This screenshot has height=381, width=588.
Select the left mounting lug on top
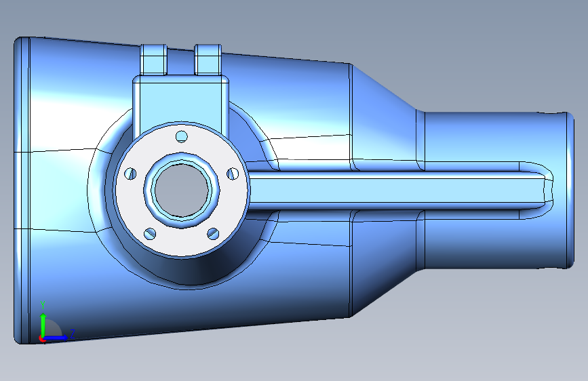[154, 60]
